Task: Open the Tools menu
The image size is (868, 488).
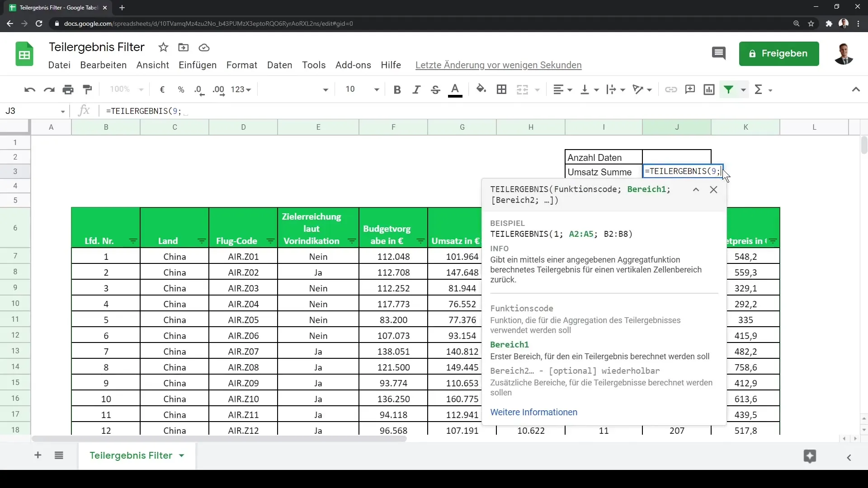Action: point(314,65)
